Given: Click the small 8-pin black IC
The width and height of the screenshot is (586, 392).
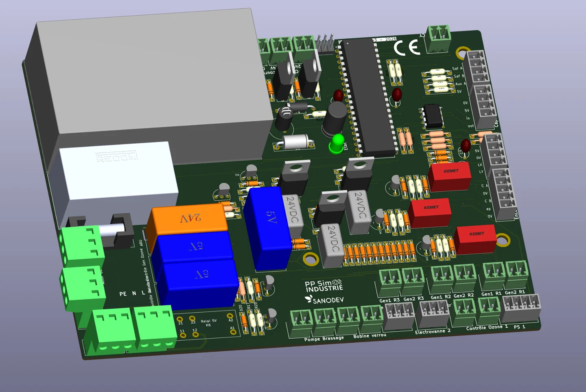Looking at the screenshot, I should tap(433, 116).
